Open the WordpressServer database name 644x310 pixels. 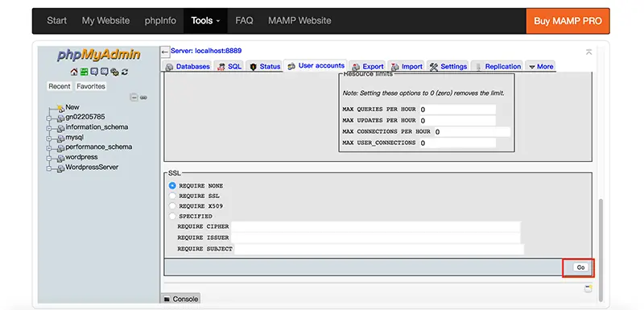[x=92, y=167]
